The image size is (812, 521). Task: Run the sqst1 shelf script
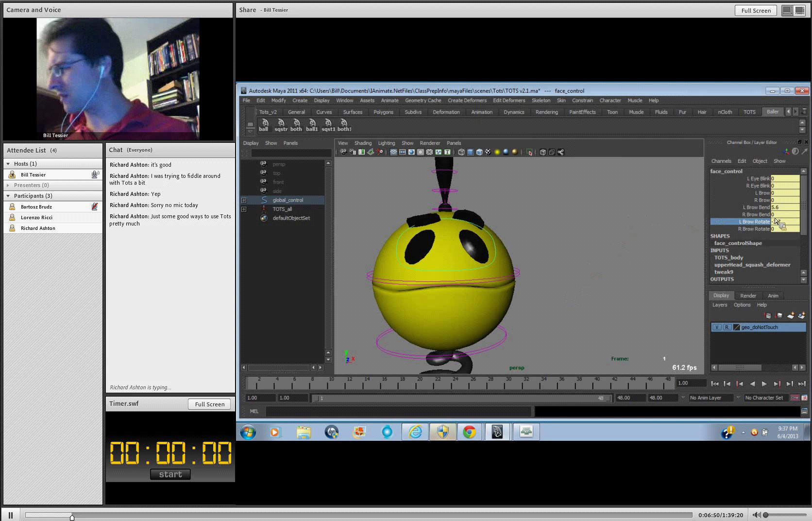(328, 125)
